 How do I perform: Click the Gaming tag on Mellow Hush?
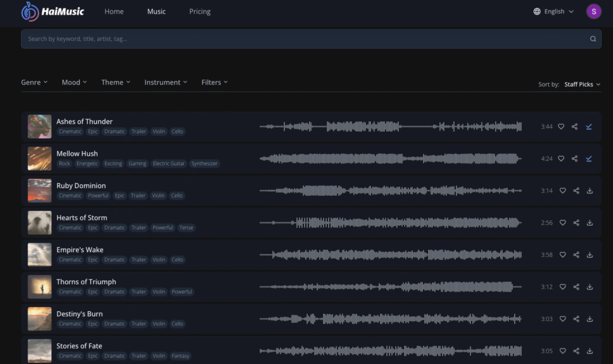click(137, 163)
